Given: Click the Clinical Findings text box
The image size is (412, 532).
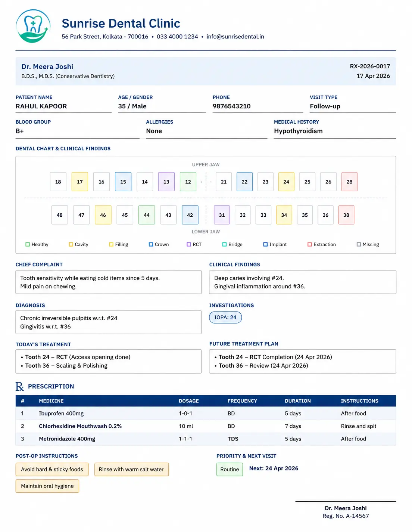Looking at the screenshot, I should (303, 282).
